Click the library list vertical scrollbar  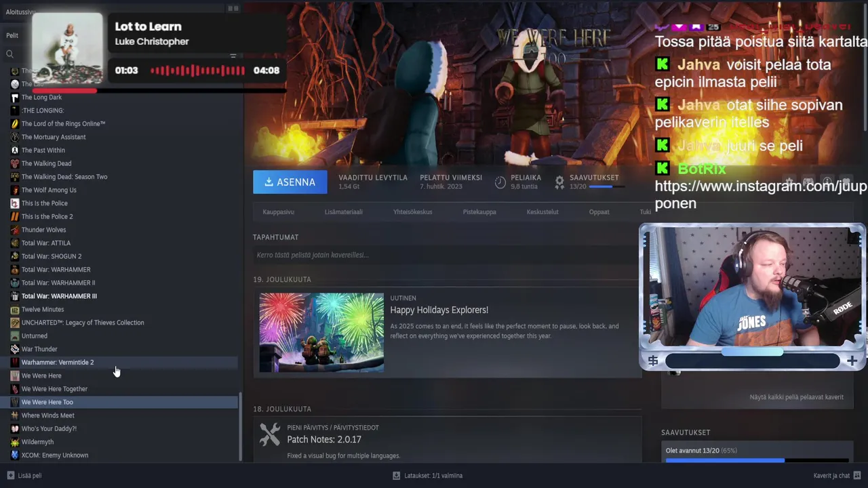tap(240, 427)
